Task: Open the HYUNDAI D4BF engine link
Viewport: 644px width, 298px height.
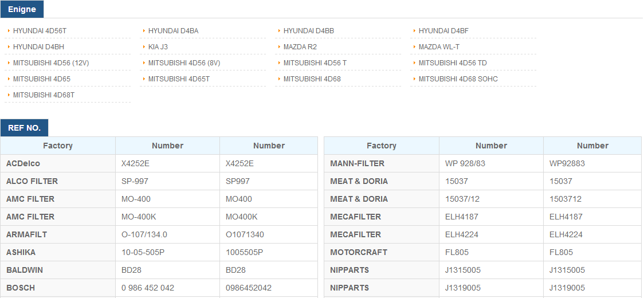Action: coord(443,31)
